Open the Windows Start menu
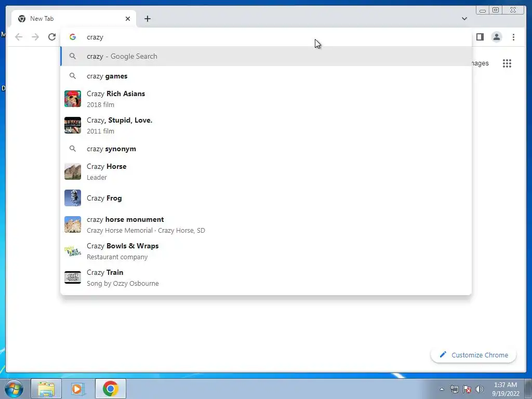The width and height of the screenshot is (532, 399). [x=14, y=389]
